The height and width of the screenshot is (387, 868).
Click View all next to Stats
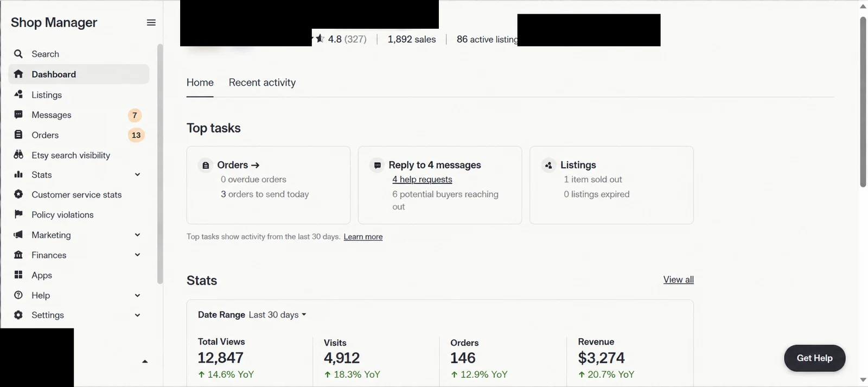678,280
